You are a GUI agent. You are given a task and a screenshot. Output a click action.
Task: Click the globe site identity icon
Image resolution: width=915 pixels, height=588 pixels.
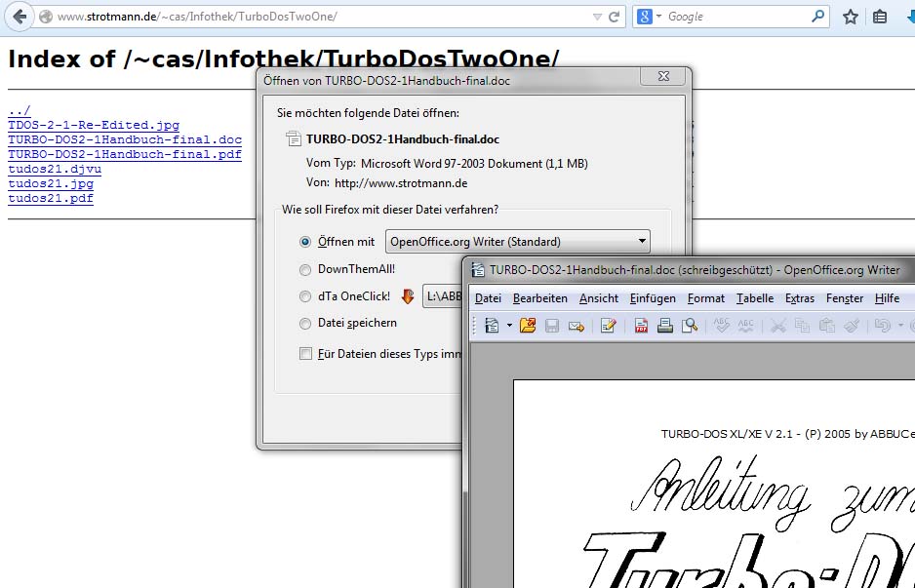tap(46, 17)
